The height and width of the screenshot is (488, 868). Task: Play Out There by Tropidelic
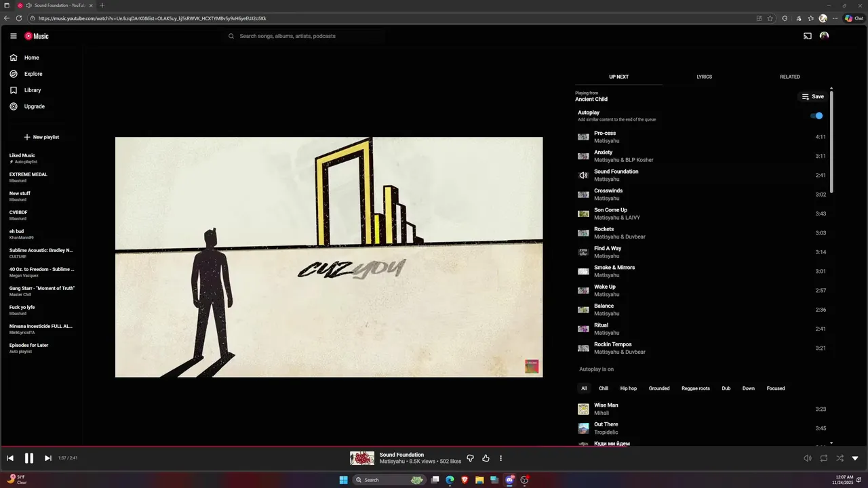point(702,428)
